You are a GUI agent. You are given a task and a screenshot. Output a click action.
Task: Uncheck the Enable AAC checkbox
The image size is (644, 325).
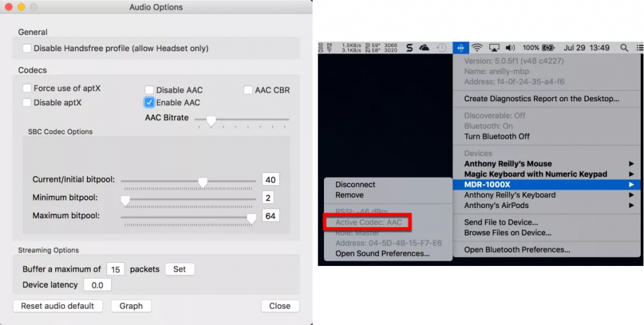coord(149,102)
